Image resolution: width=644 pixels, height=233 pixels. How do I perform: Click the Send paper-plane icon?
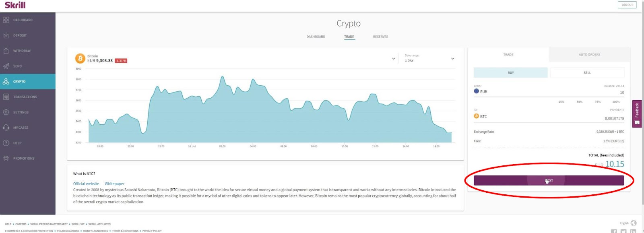[x=6, y=66]
